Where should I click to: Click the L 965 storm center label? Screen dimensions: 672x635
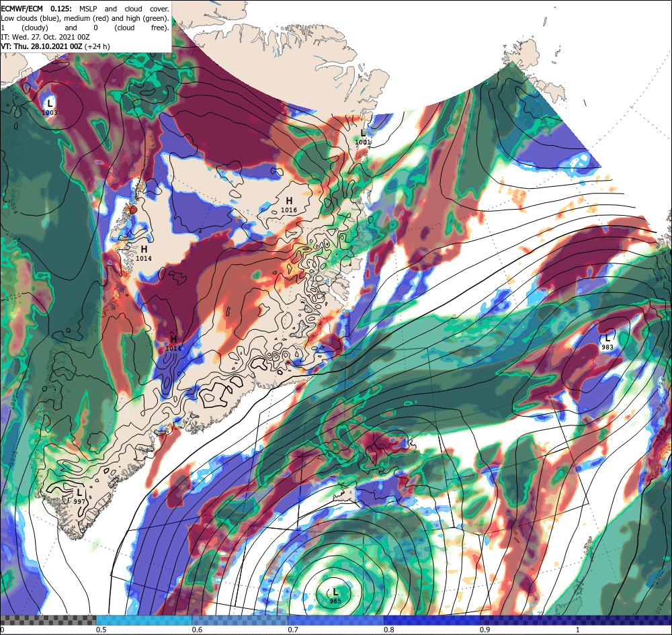coord(335,596)
